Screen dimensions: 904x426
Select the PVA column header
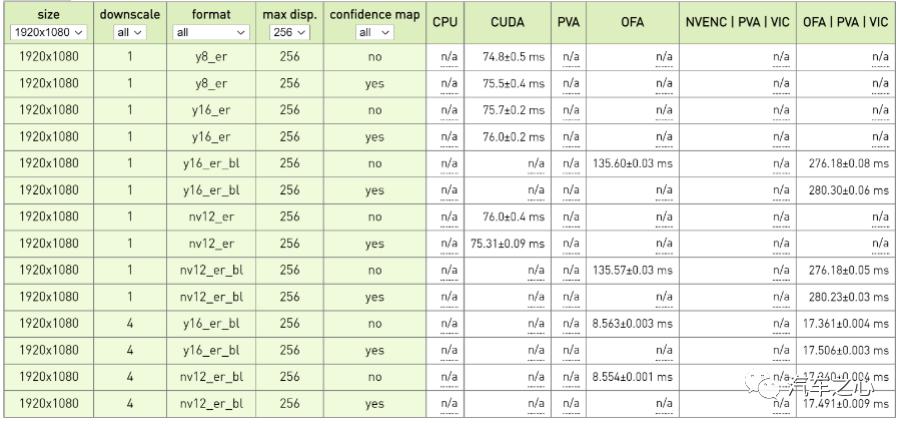pos(568,22)
